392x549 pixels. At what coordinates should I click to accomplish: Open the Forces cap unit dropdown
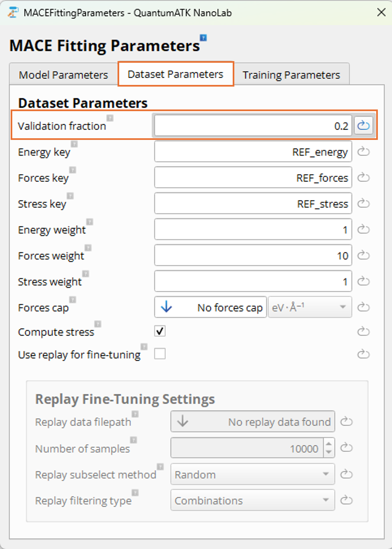pyautogui.click(x=310, y=307)
